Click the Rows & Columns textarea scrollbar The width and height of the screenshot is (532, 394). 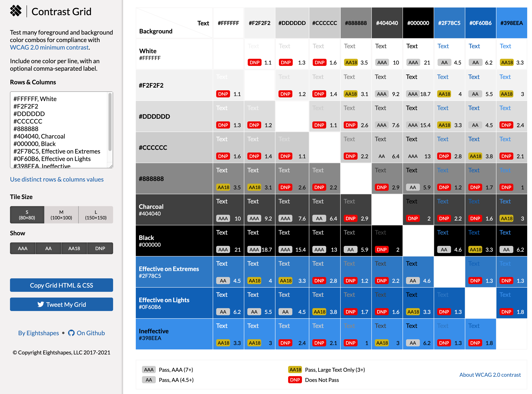[110, 122]
